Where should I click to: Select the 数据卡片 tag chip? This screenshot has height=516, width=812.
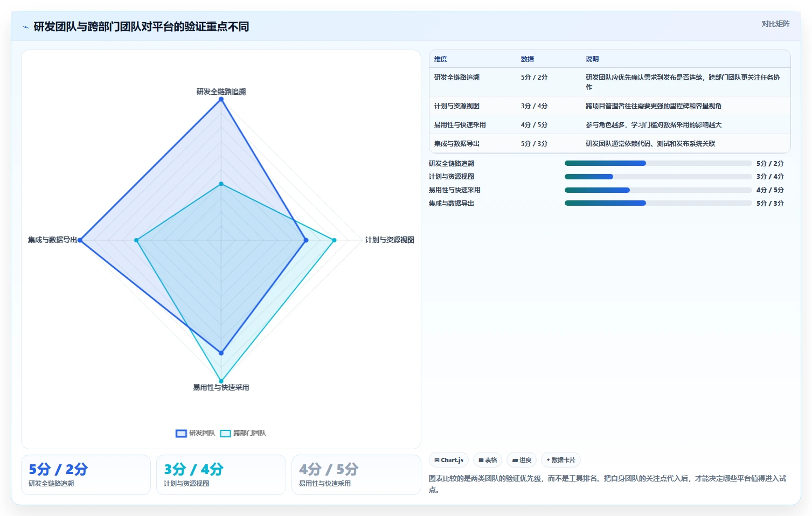pyautogui.click(x=561, y=460)
